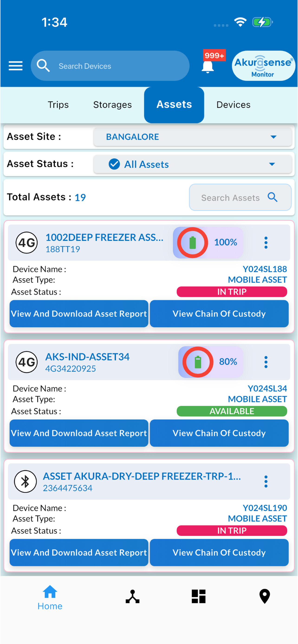This screenshot has width=298, height=644.
Task: Open three-dot menu for 1002DEEP FREEZER asset
Action: coord(266,242)
